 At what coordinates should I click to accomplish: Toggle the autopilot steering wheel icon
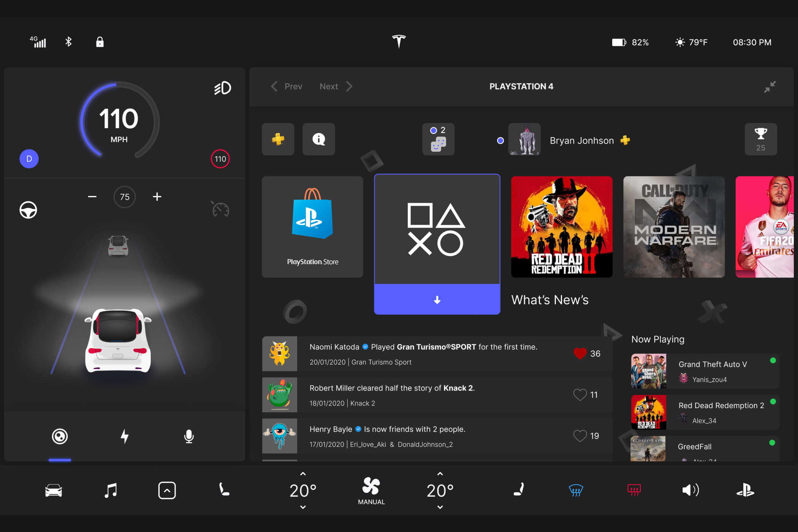point(28,210)
